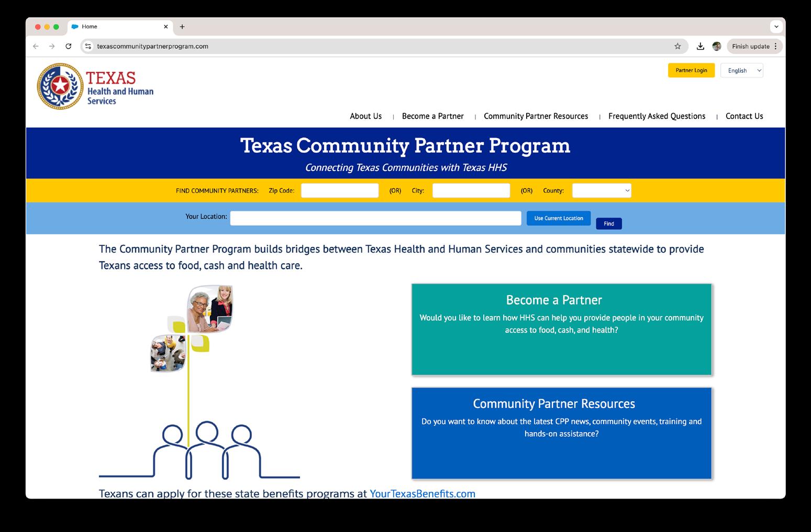Open the blue Community Partner Resources card
The width and height of the screenshot is (811, 532).
pos(561,433)
